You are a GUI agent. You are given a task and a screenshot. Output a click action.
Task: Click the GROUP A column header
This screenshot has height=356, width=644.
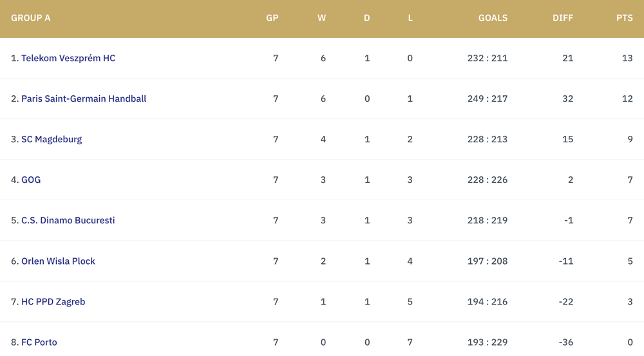pos(31,18)
